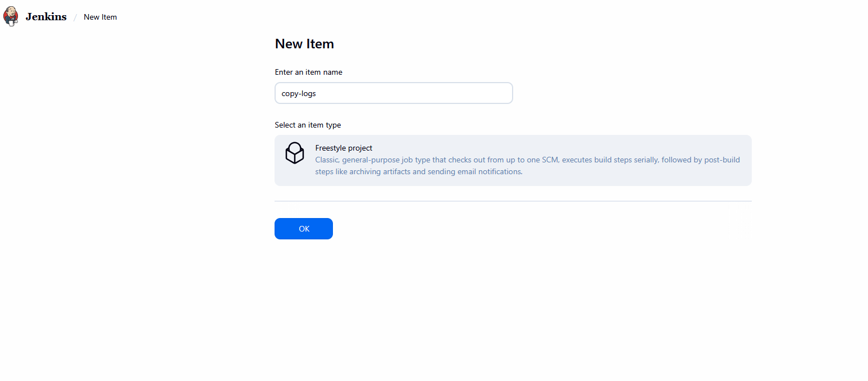Click the project type icon next to Freestyle project

click(x=294, y=153)
